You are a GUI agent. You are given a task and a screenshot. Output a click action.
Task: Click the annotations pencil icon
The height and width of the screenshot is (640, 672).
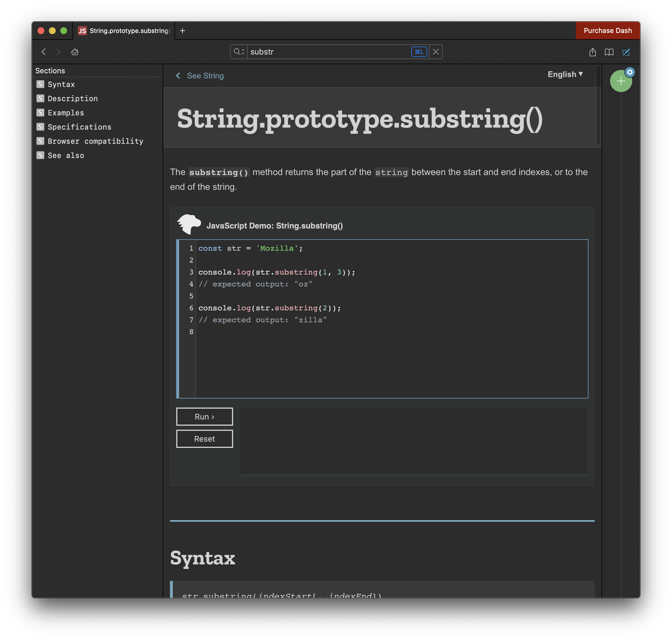(x=626, y=52)
